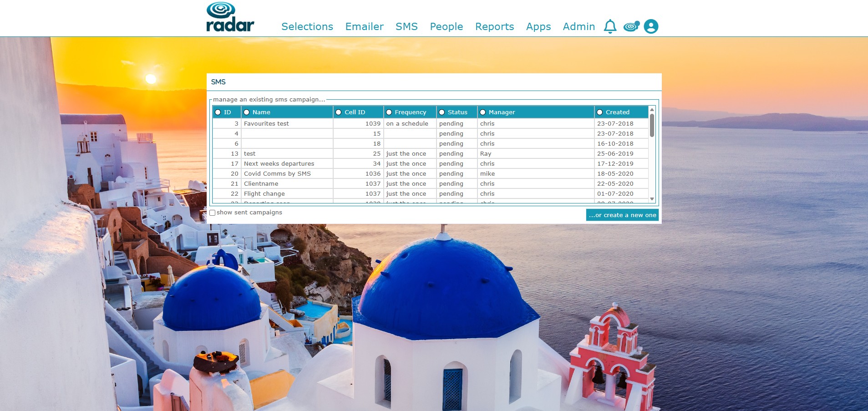The height and width of the screenshot is (411, 868).
Task: Click the table scrollbar down arrow
Action: pyautogui.click(x=652, y=199)
